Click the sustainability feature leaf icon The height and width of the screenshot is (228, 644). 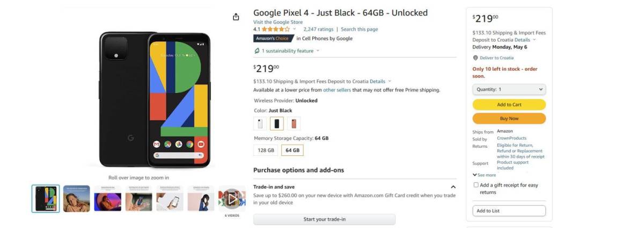coord(257,51)
